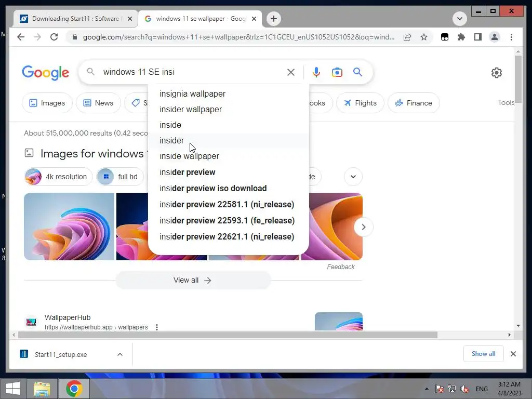Select insider preview 22581.1 (ni_release)
Screen dimensions: 532x399
[229, 204]
